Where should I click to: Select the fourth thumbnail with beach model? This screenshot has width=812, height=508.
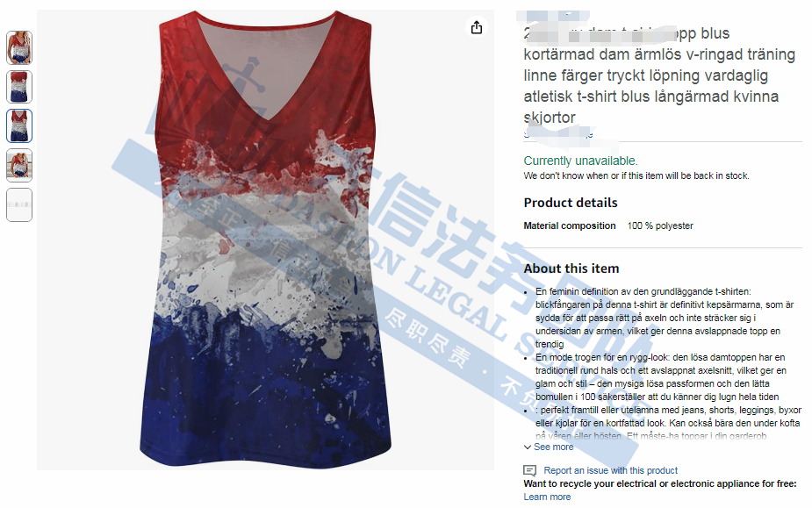tap(19, 166)
